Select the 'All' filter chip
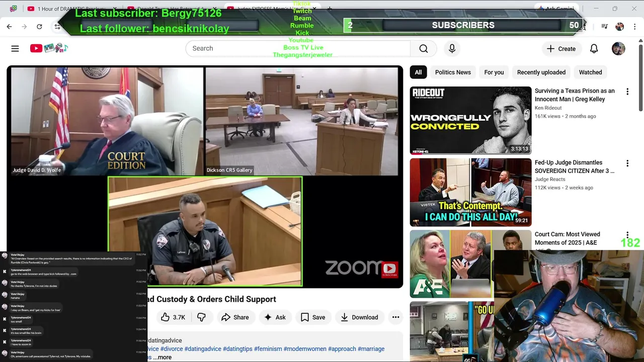This screenshot has width=644, height=362. coord(418,72)
